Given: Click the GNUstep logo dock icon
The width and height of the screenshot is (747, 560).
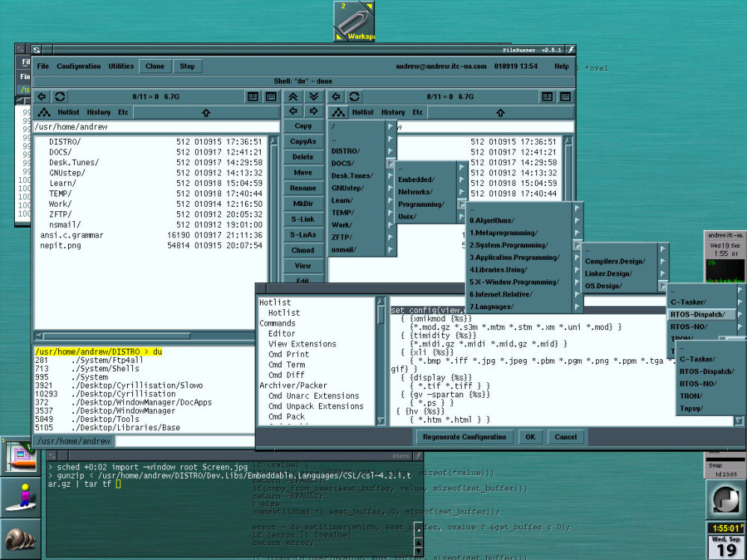Looking at the screenshot, I should (725, 499).
